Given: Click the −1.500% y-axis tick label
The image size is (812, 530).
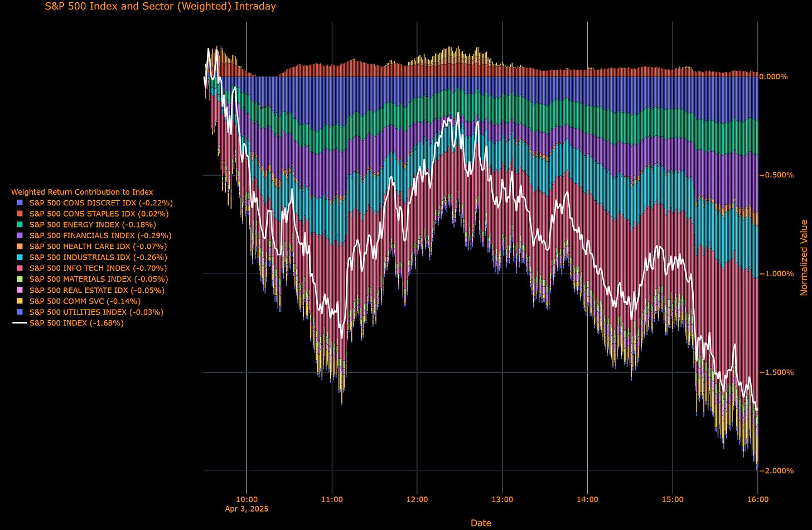Looking at the screenshot, I should point(776,372).
